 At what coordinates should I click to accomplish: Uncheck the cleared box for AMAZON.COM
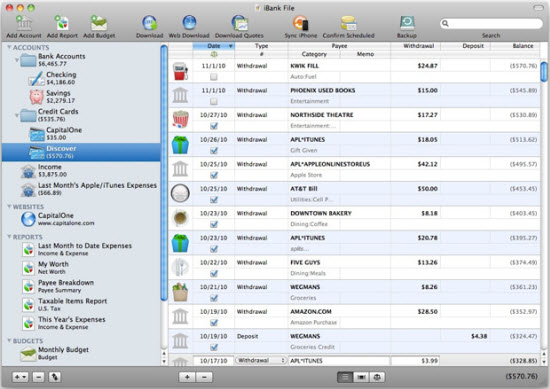coord(214,322)
